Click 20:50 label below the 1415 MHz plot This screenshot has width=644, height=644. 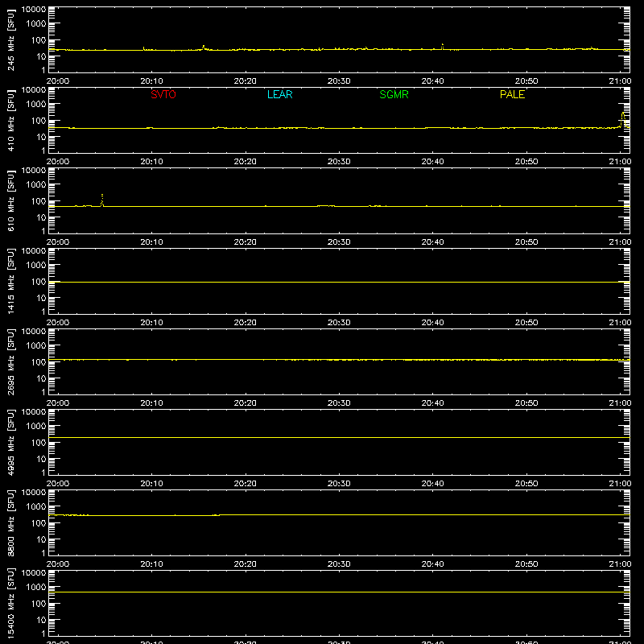coord(526,323)
